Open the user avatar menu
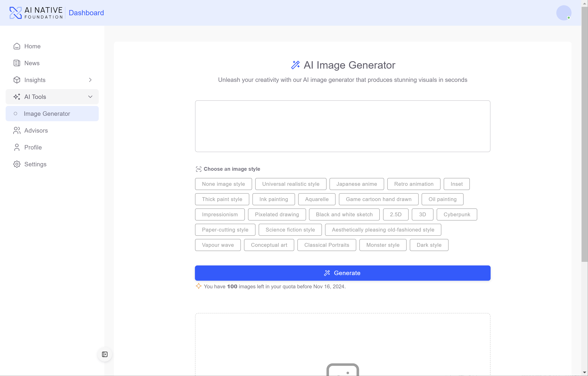 [x=564, y=13]
